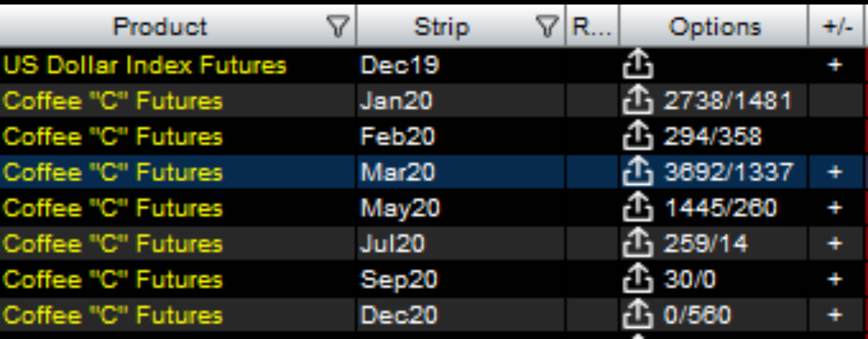
Task: Expand the plus sign on Sep20 row
Action: [835, 279]
